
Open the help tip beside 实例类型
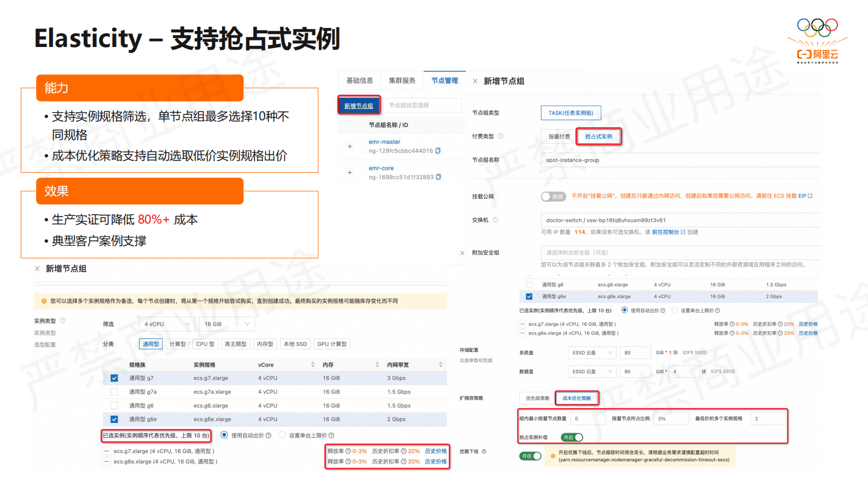[x=62, y=321]
